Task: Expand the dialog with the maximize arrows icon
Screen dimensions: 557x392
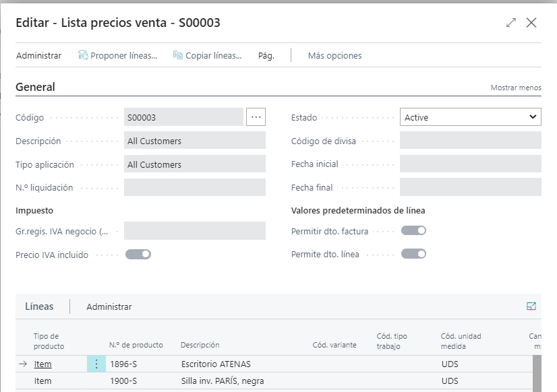Action: 511,23
